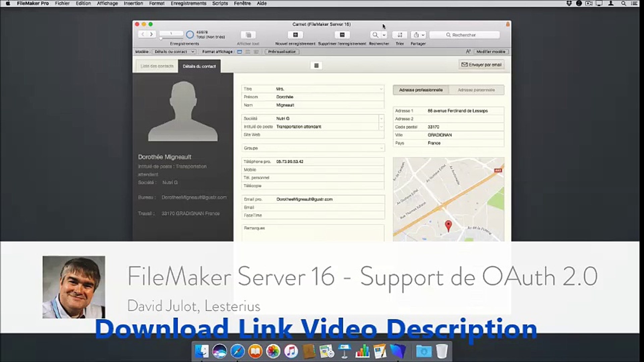Switch to Adresse personnelle tab

point(476,90)
